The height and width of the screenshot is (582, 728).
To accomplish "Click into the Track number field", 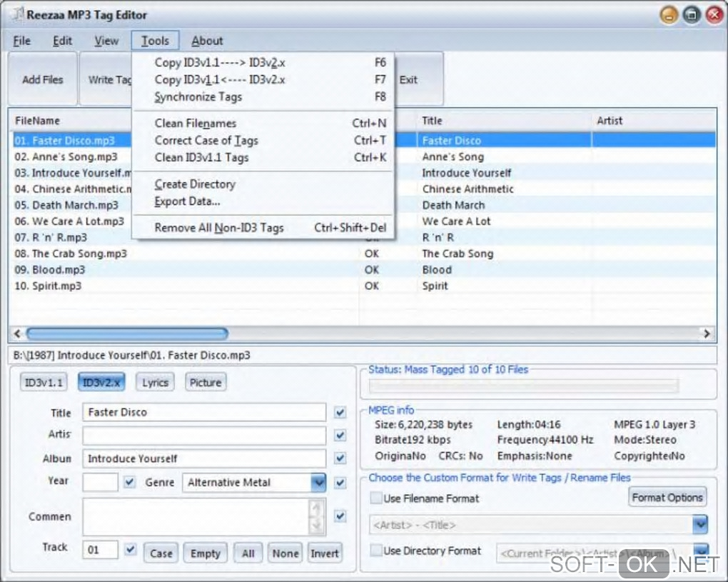I will [x=101, y=550].
